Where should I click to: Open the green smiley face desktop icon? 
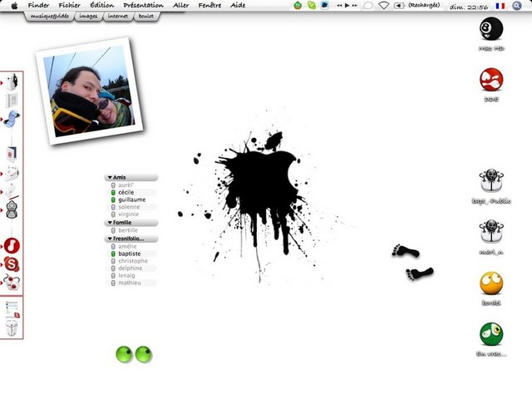point(491,334)
